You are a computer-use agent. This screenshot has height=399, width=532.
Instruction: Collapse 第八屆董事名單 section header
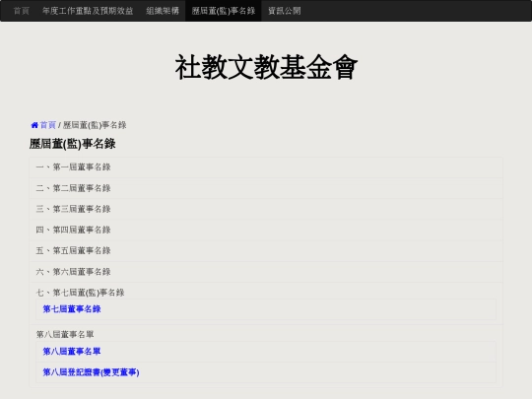(65, 335)
